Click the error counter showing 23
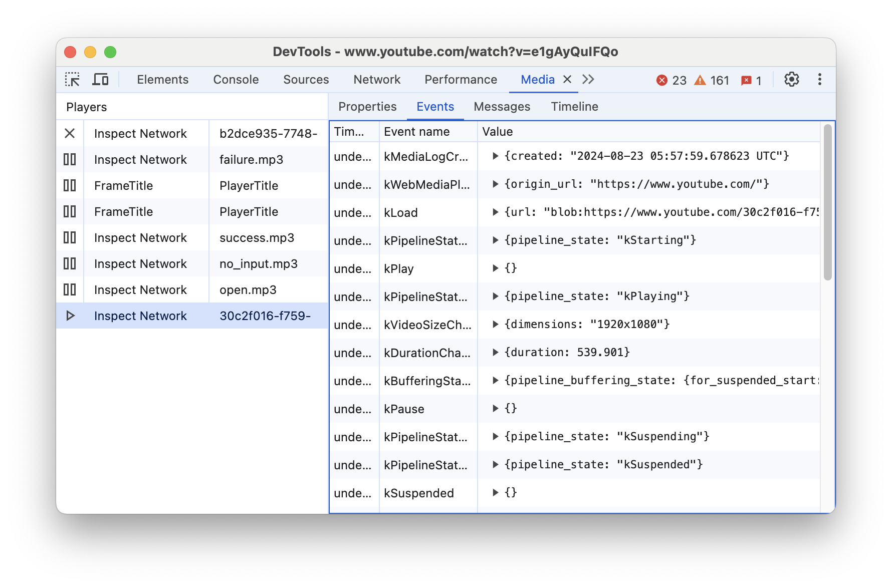This screenshot has width=892, height=588. (672, 80)
